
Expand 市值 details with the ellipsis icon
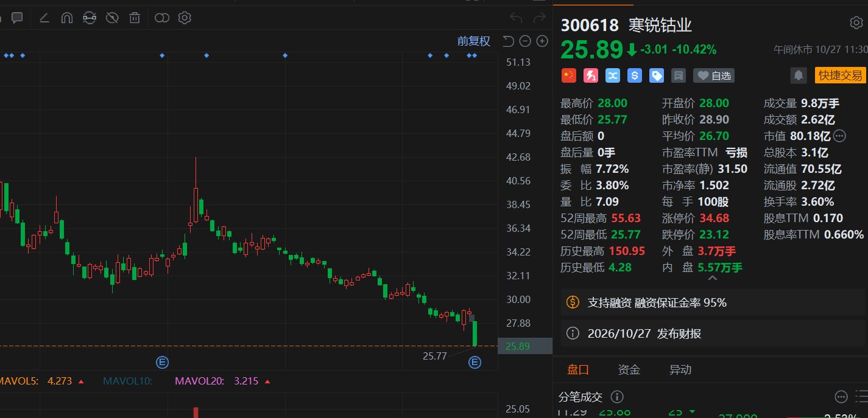(840, 136)
